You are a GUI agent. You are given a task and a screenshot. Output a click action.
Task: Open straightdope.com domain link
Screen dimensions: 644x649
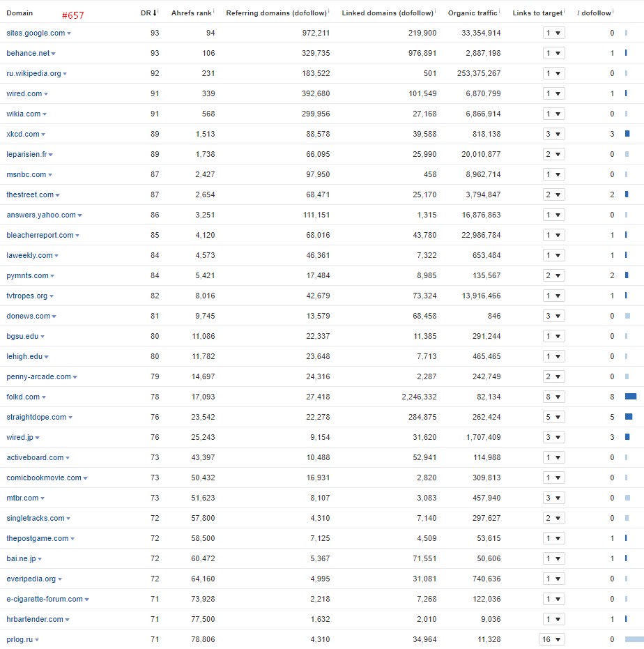point(36,417)
